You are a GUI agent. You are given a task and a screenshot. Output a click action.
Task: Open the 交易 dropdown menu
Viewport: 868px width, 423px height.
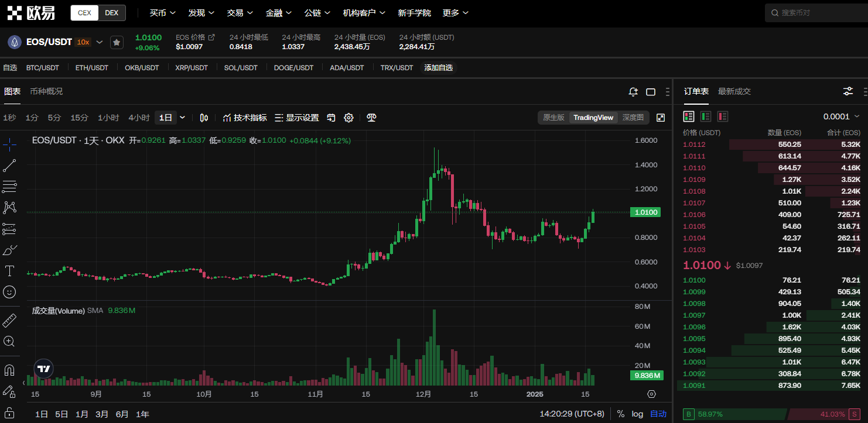pos(240,12)
